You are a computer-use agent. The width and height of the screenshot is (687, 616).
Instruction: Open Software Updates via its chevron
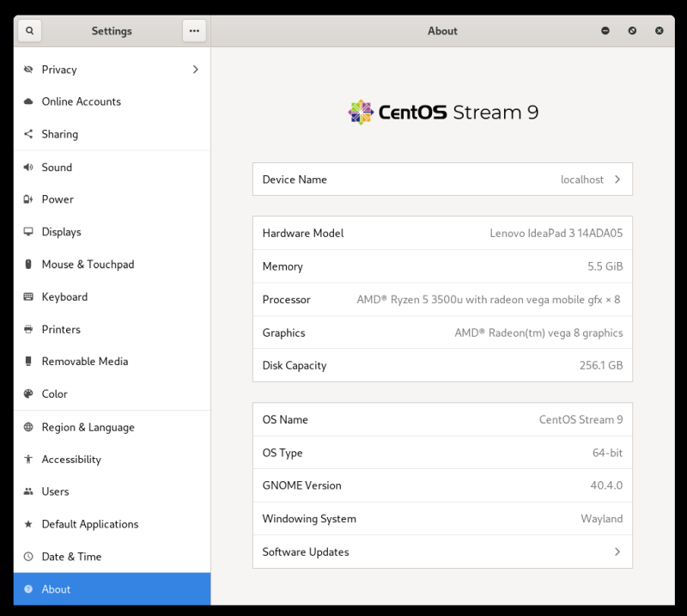point(617,552)
